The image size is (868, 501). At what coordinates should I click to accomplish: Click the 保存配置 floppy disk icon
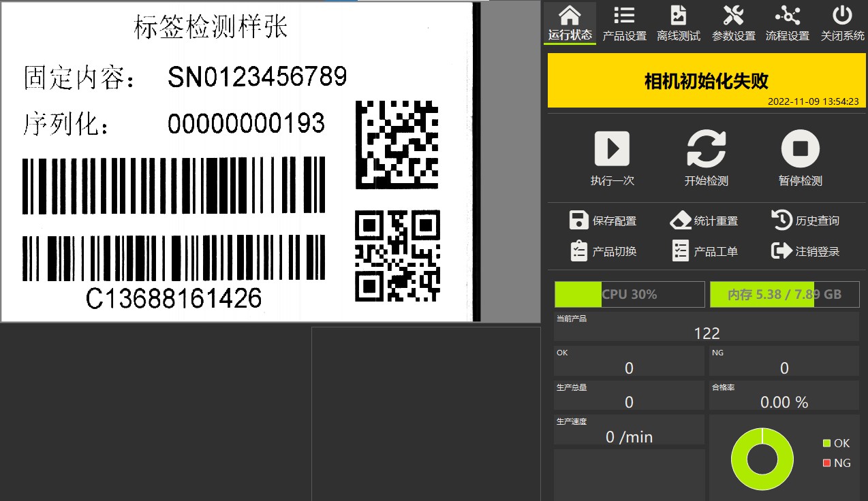pyautogui.click(x=578, y=220)
